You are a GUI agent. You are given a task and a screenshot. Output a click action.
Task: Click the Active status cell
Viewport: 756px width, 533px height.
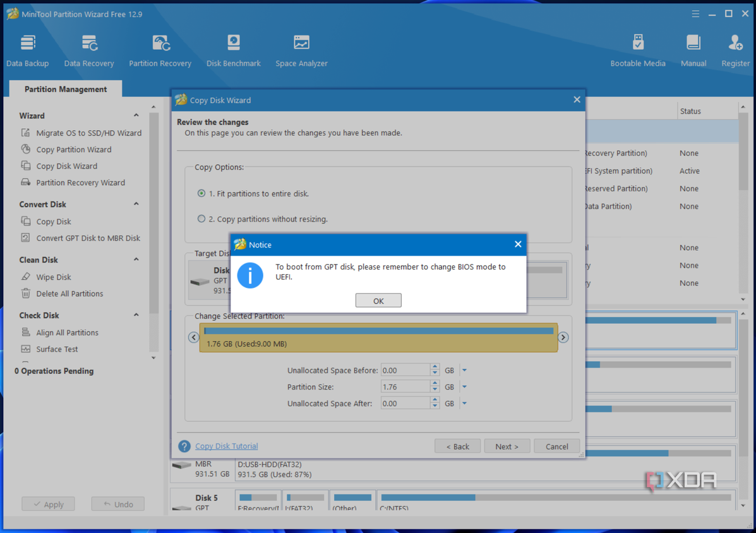(x=690, y=171)
